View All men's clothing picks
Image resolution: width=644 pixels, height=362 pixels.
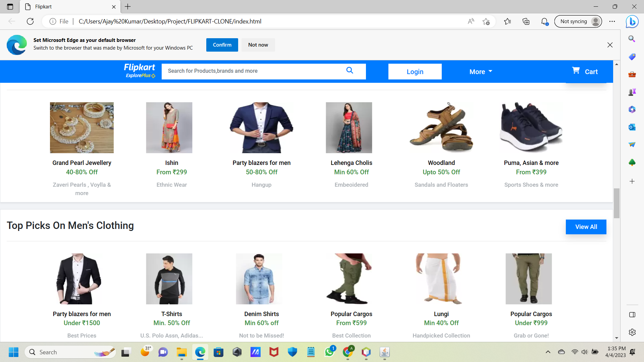[586, 227]
